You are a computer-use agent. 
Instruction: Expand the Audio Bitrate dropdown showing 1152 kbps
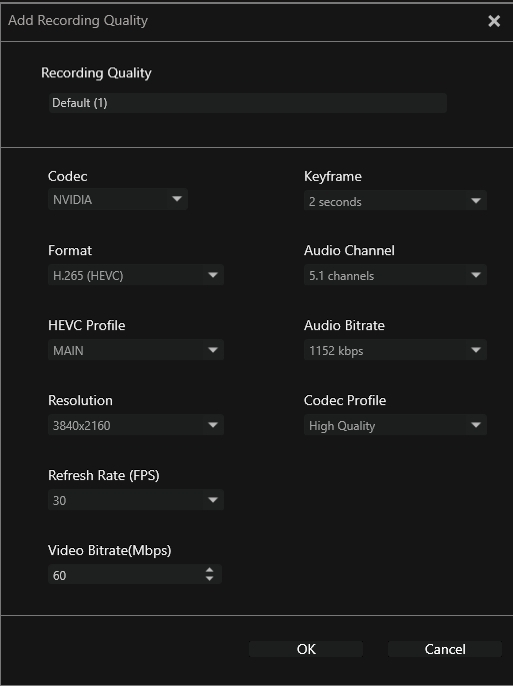coord(395,350)
